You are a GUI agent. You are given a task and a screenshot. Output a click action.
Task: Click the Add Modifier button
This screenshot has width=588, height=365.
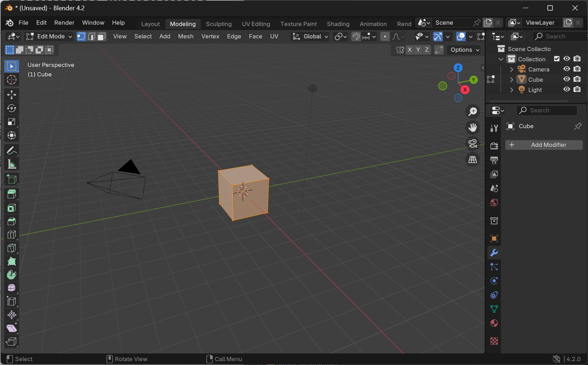pos(544,145)
